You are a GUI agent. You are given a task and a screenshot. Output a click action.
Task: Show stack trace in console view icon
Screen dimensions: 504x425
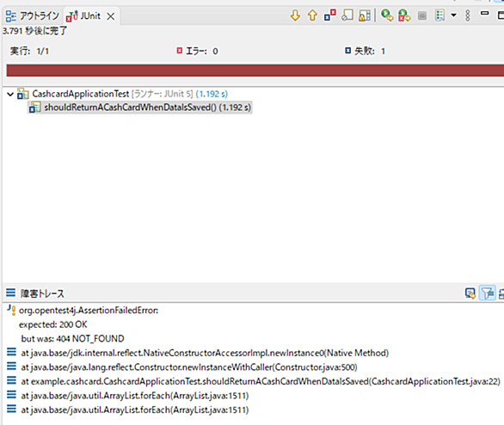coord(470,293)
